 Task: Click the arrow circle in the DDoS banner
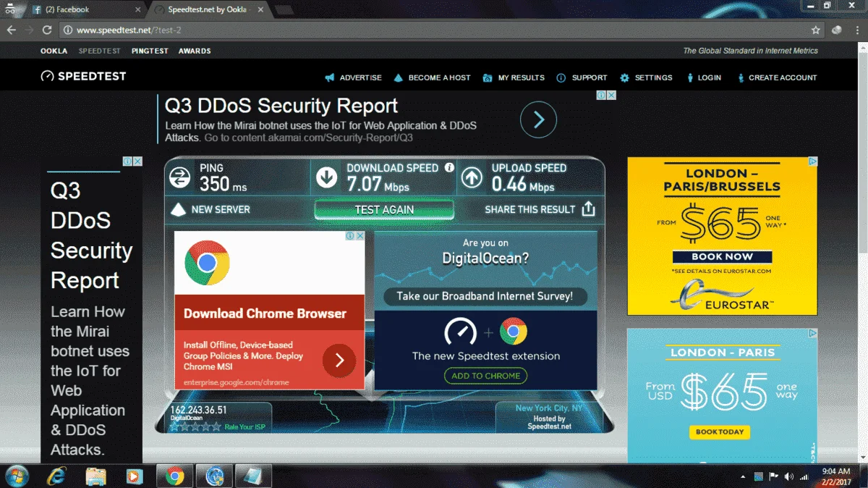(x=538, y=119)
